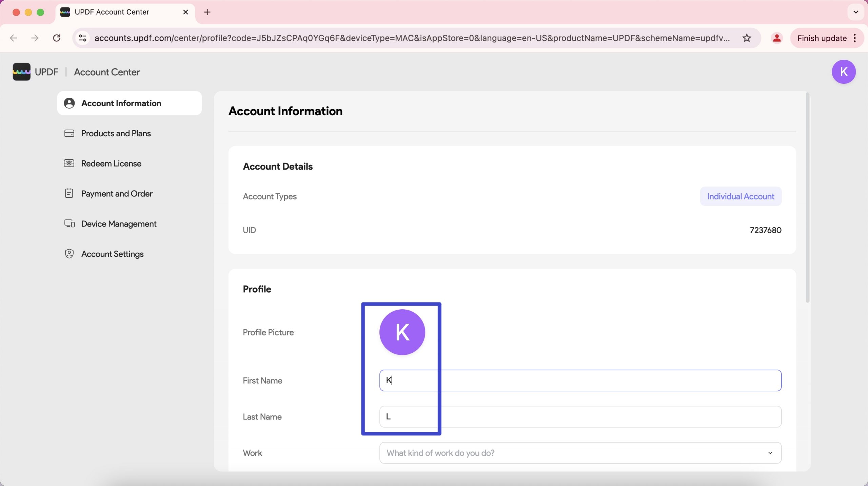Open Account Settings shield icon
Image resolution: width=868 pixels, height=486 pixels.
pyautogui.click(x=69, y=254)
